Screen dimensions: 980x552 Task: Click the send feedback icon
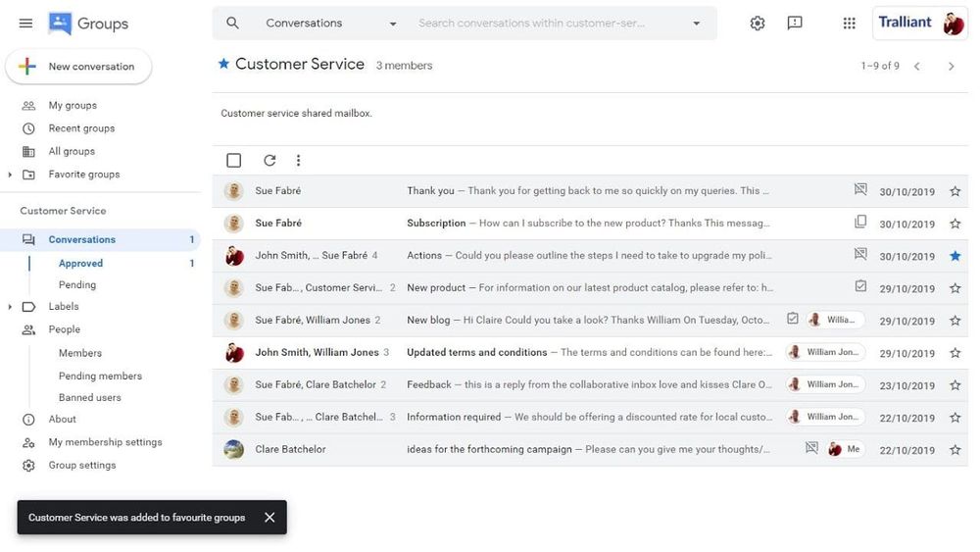point(795,24)
